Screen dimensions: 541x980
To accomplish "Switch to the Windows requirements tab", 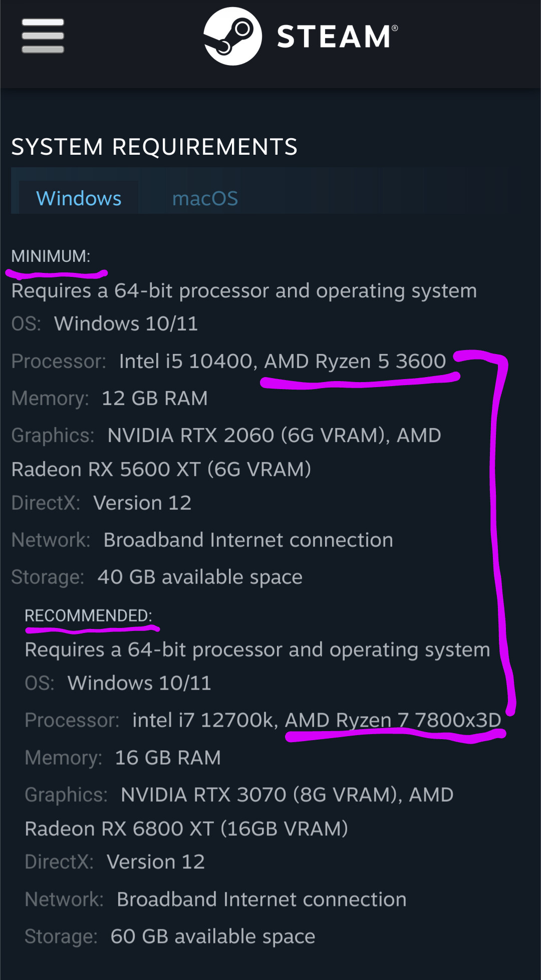I will [79, 198].
